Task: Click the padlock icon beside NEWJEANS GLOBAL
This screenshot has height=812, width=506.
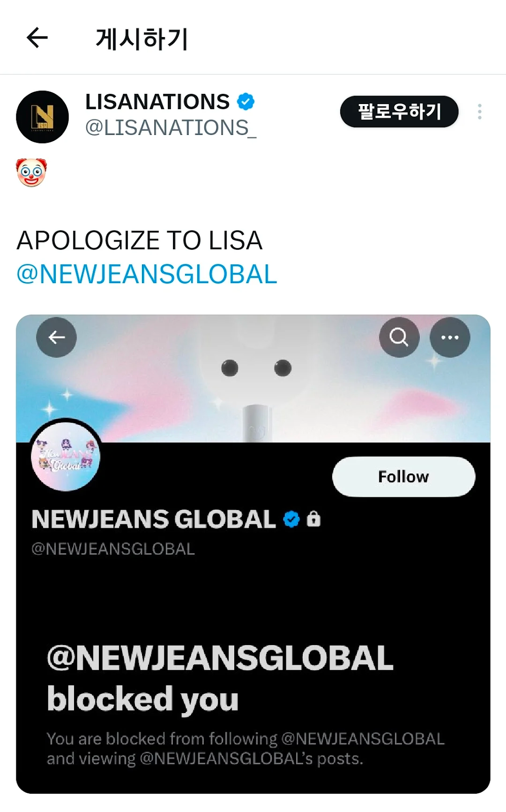Action: pyautogui.click(x=314, y=519)
